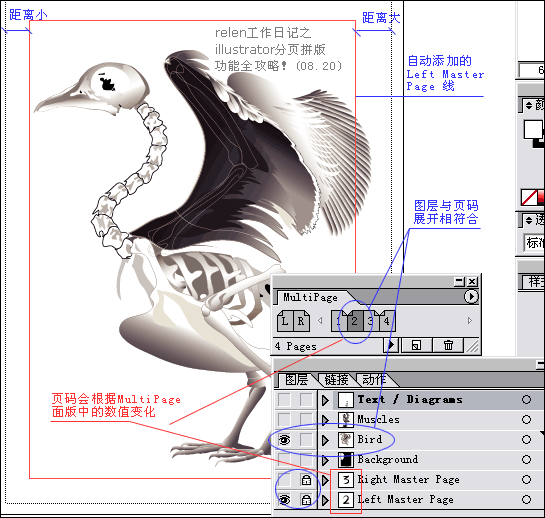Click the Left Master Page thumbnail numbered 2
This screenshot has width=545, height=518.
click(x=346, y=500)
